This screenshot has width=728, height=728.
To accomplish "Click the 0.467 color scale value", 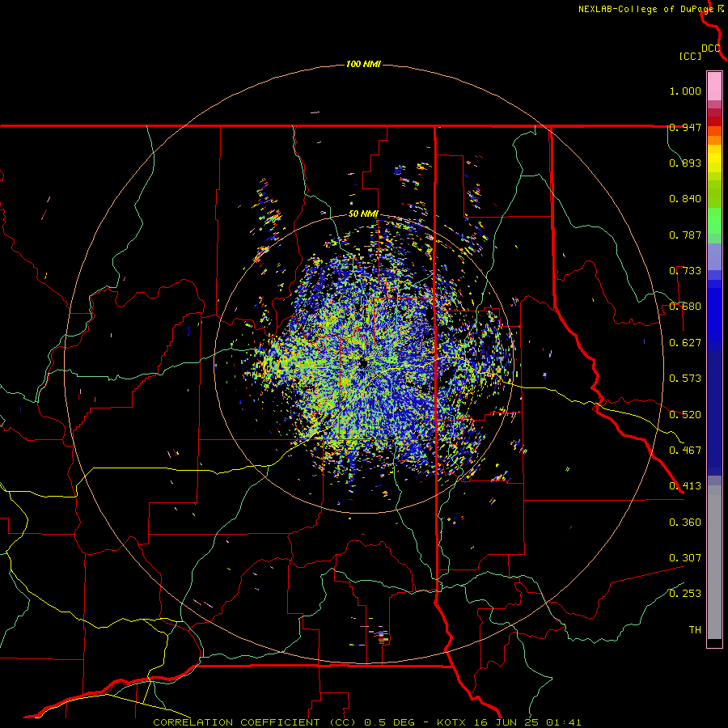I will (x=685, y=451).
